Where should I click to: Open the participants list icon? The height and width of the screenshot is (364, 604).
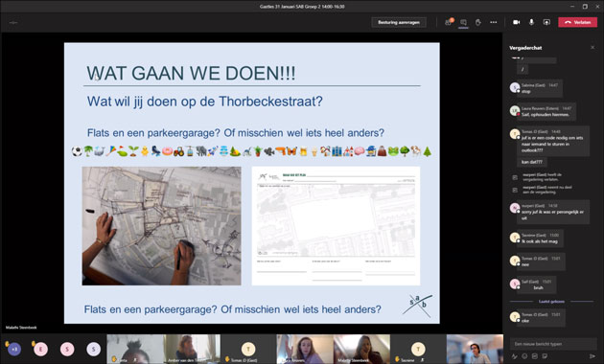pos(449,22)
